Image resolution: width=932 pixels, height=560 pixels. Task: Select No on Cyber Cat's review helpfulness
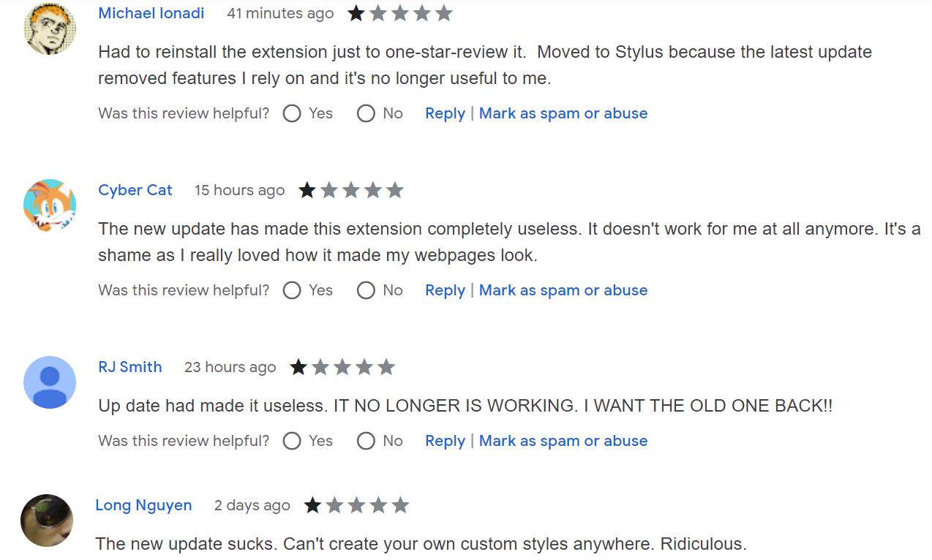366,290
